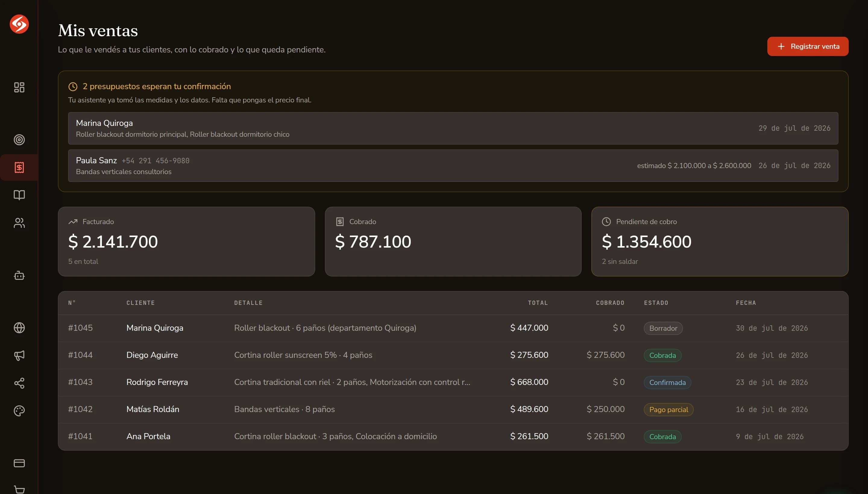Click client name Rodrigo Ferreyra

pos(157,382)
